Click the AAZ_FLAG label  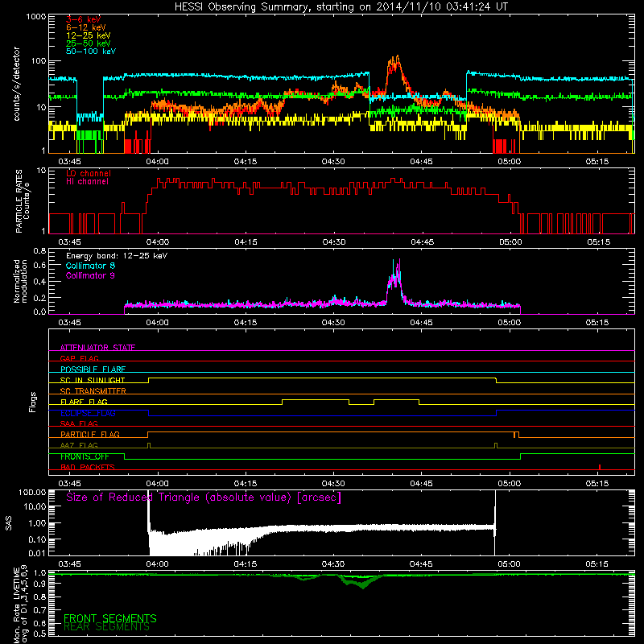click(x=79, y=445)
